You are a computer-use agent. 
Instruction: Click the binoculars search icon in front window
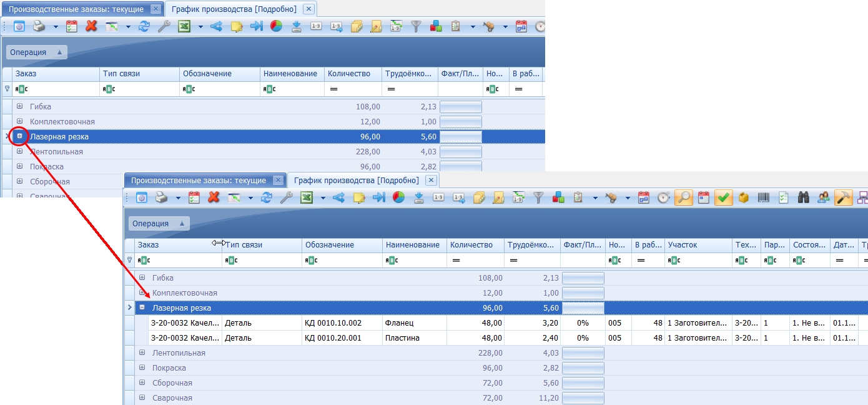coord(804,197)
